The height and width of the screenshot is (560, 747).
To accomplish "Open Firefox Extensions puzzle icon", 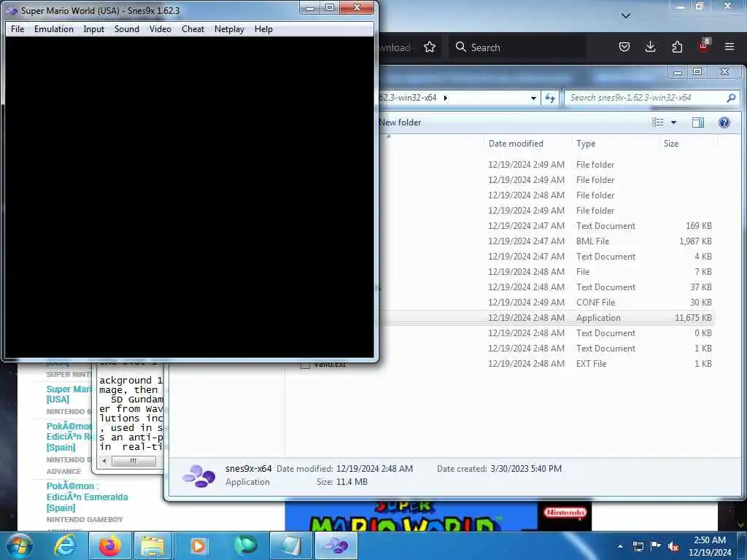I will [677, 47].
